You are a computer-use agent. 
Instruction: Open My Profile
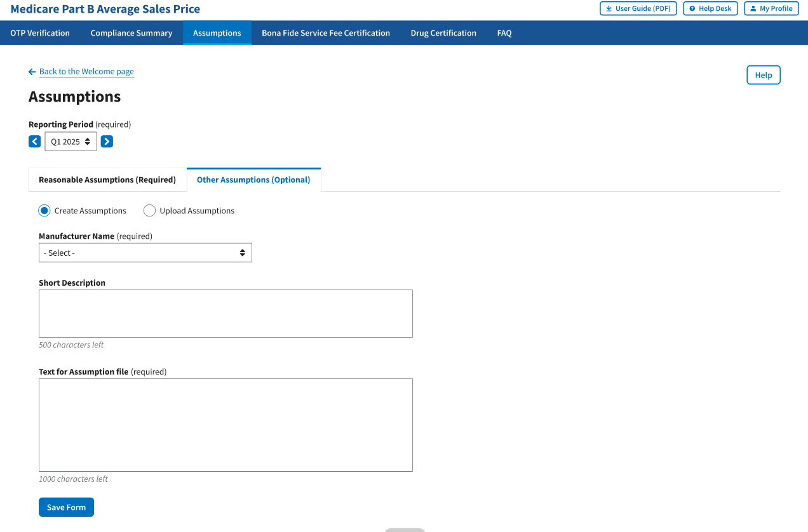tap(771, 8)
